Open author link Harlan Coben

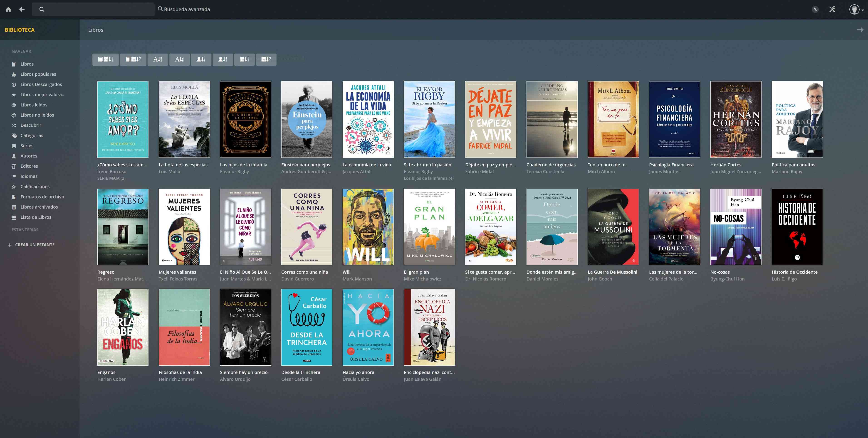click(112, 379)
